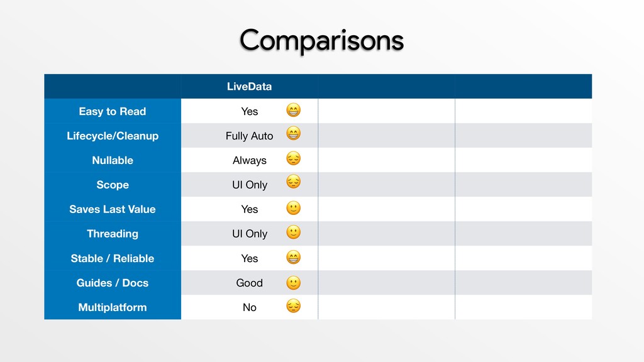Click the Threading row label
The image size is (644, 362).
point(113,234)
